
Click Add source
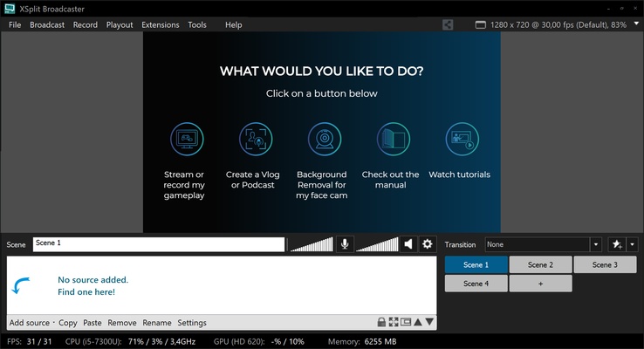click(x=29, y=322)
